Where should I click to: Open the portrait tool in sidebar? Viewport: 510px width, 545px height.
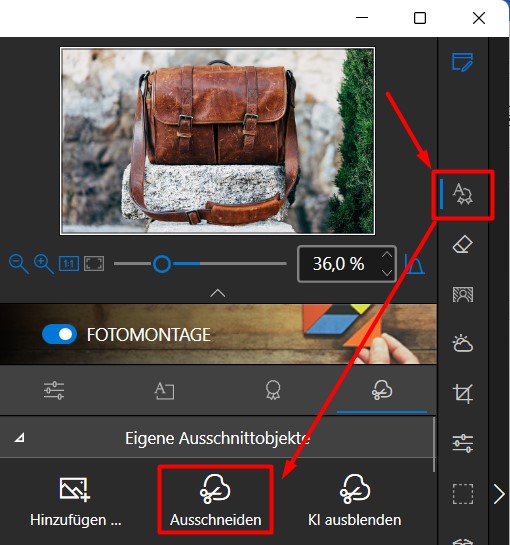click(x=463, y=294)
